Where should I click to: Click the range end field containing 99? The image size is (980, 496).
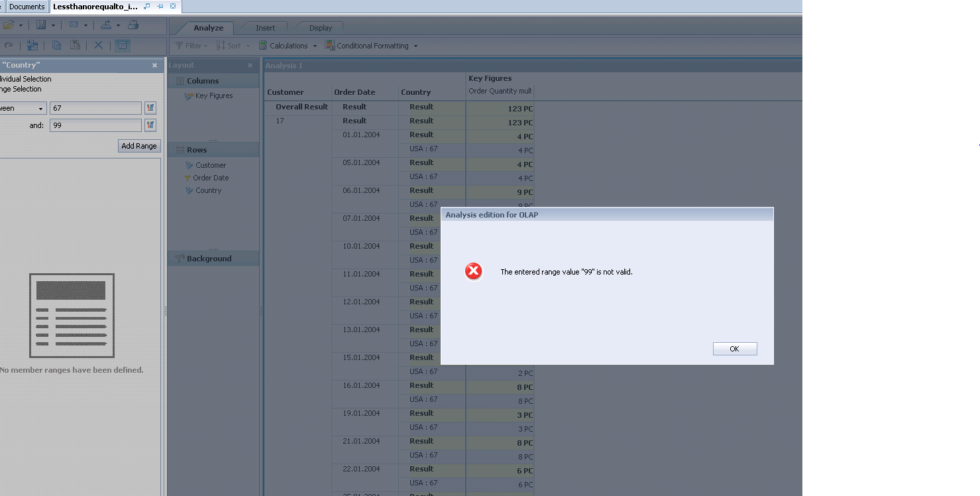(x=95, y=125)
